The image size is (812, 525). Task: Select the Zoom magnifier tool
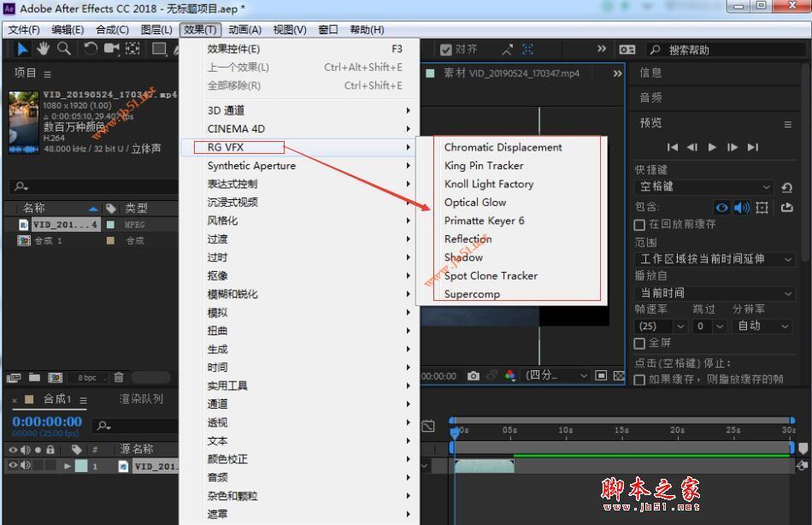coord(64,50)
